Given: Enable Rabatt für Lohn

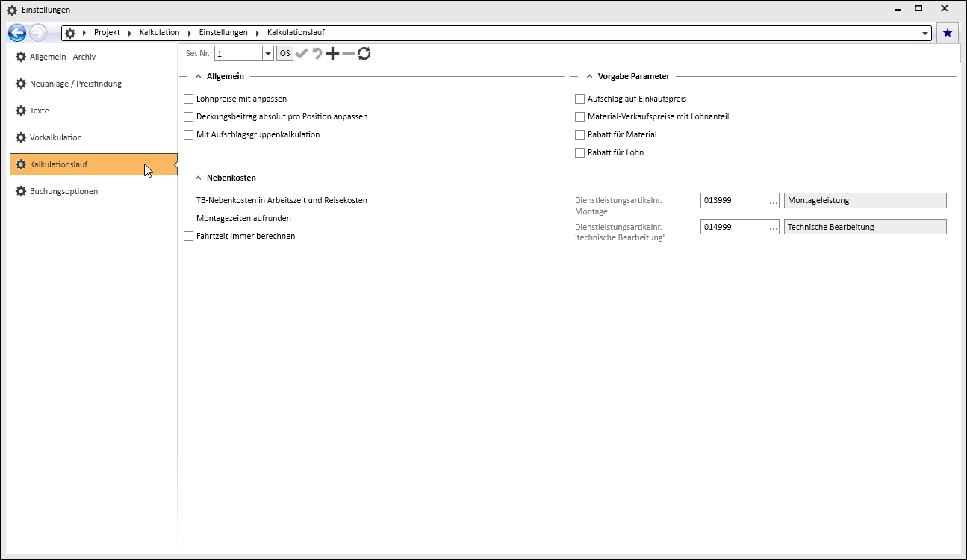Looking at the screenshot, I should [x=579, y=152].
